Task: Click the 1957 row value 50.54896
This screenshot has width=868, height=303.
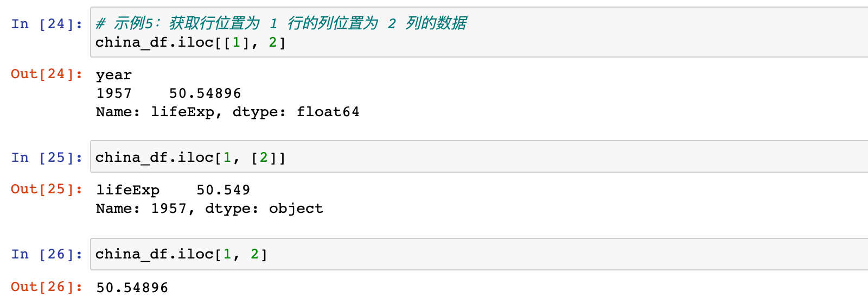Action: [205, 93]
